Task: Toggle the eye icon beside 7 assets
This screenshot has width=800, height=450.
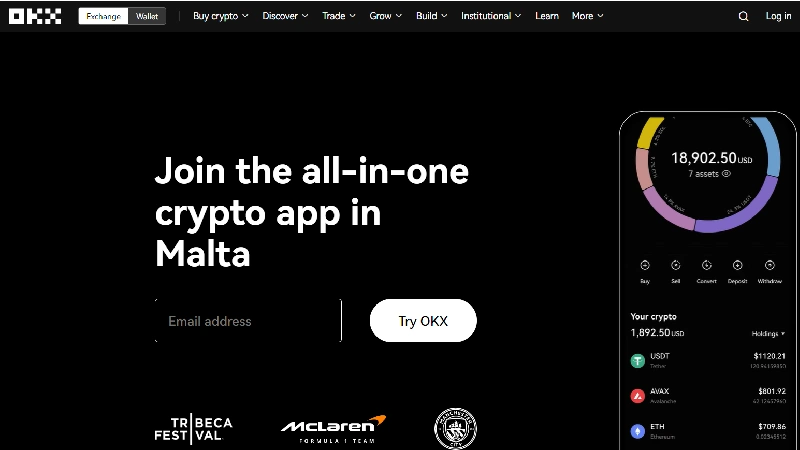Action: (x=727, y=174)
